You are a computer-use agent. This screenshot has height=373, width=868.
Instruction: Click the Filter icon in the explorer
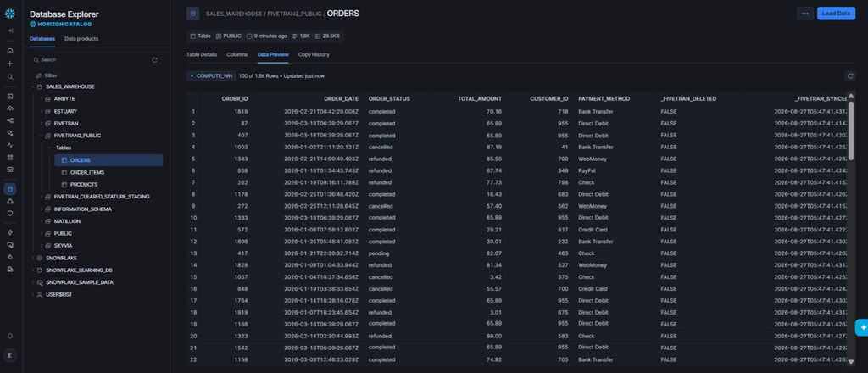click(38, 75)
